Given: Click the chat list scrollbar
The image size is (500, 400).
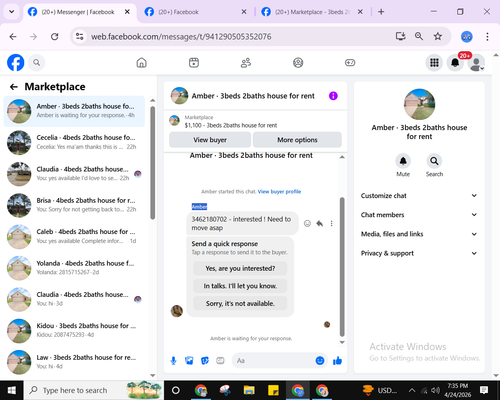Looking at the screenshot, I should coord(153,163).
